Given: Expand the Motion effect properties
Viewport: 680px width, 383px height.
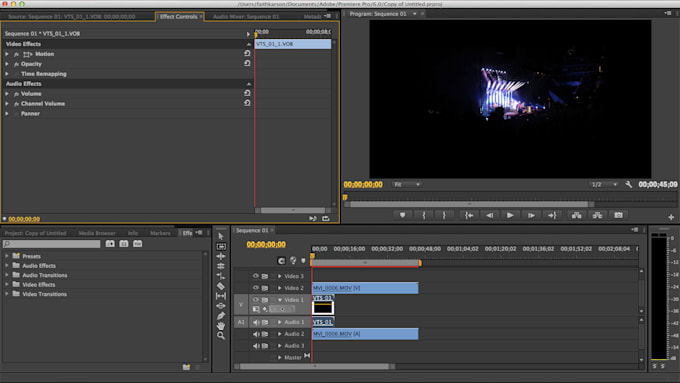Looking at the screenshot, I should [7, 54].
